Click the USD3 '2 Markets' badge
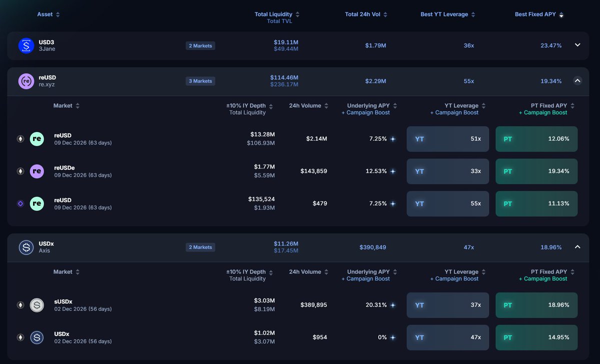This screenshot has height=364, width=600. (200, 46)
